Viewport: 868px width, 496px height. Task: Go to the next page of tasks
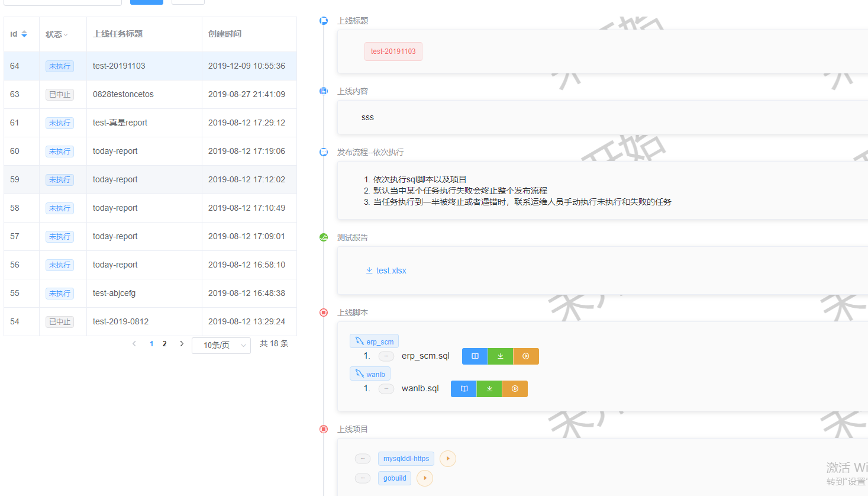(x=182, y=344)
